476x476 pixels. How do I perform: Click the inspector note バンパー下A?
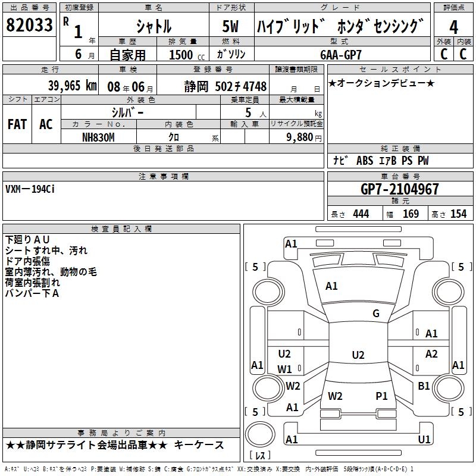click(x=32, y=293)
